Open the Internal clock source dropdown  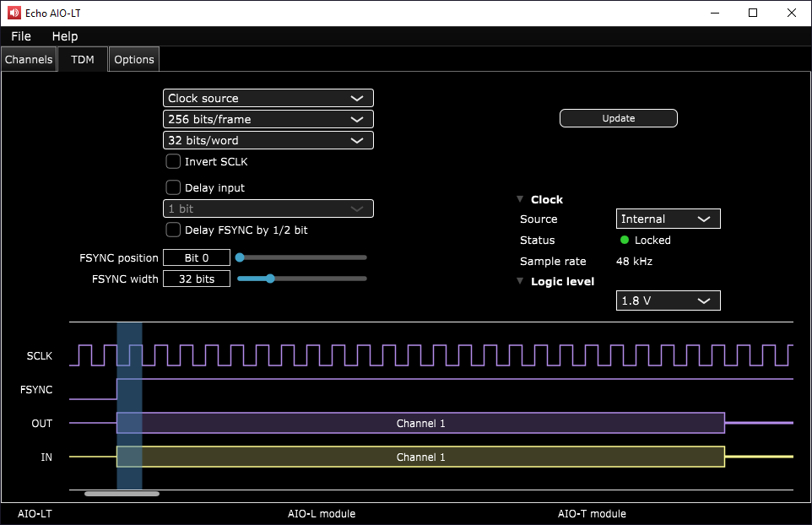point(668,219)
